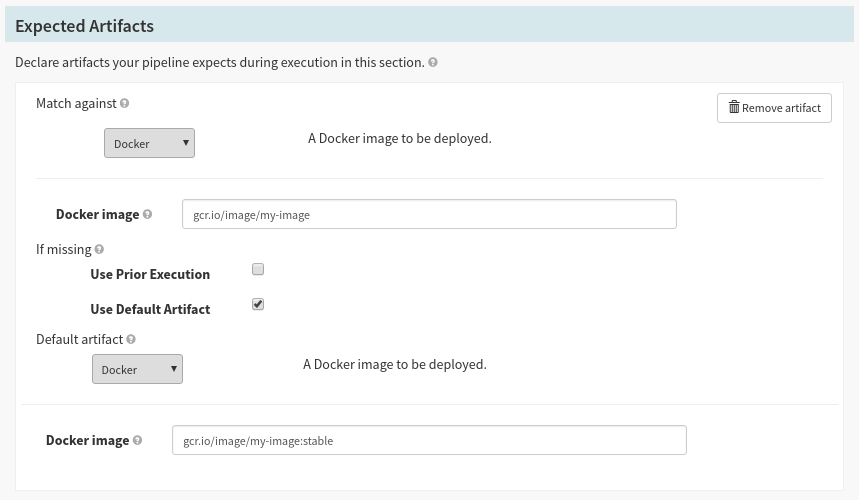Click help icon beside Default artifact label
Viewport: 859px width, 500px height.
131,339
